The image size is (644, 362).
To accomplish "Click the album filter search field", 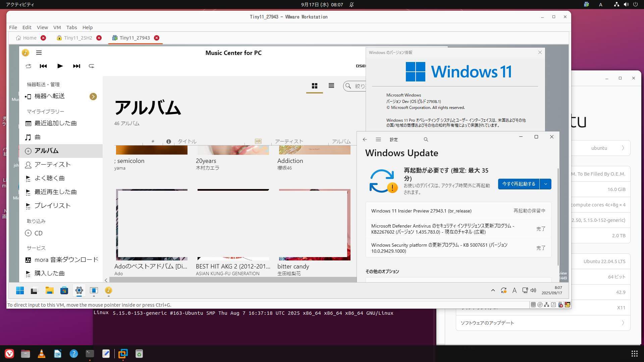I will [359, 86].
